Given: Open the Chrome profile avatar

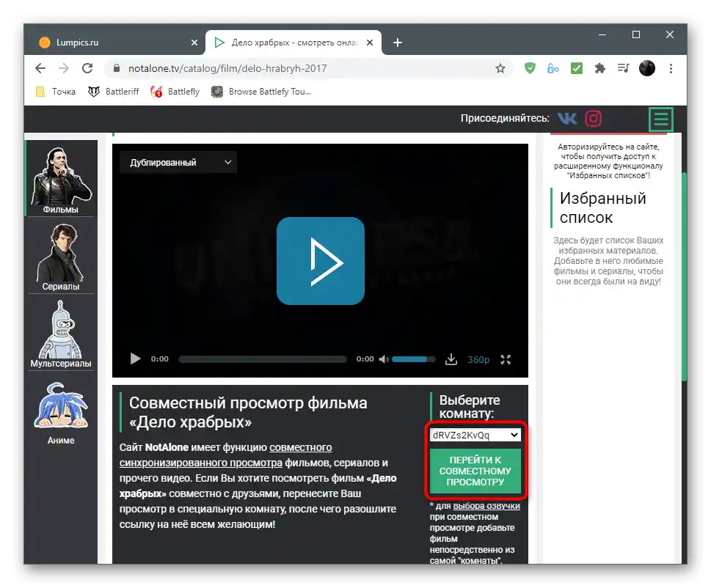Looking at the screenshot, I should [x=647, y=68].
